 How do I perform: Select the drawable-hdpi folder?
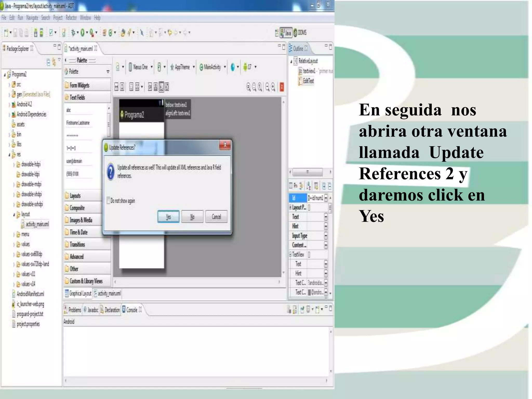click(29, 164)
